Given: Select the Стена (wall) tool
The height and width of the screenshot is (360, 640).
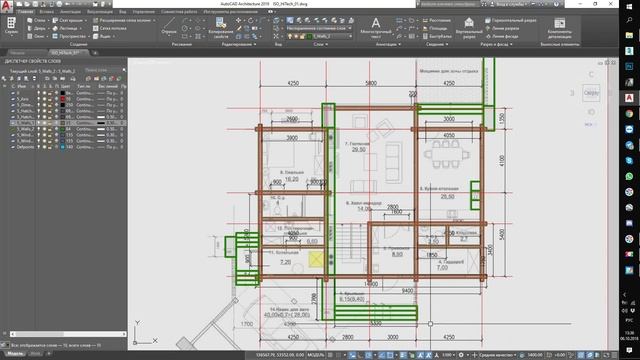Looking at the screenshot, I should point(36,20).
